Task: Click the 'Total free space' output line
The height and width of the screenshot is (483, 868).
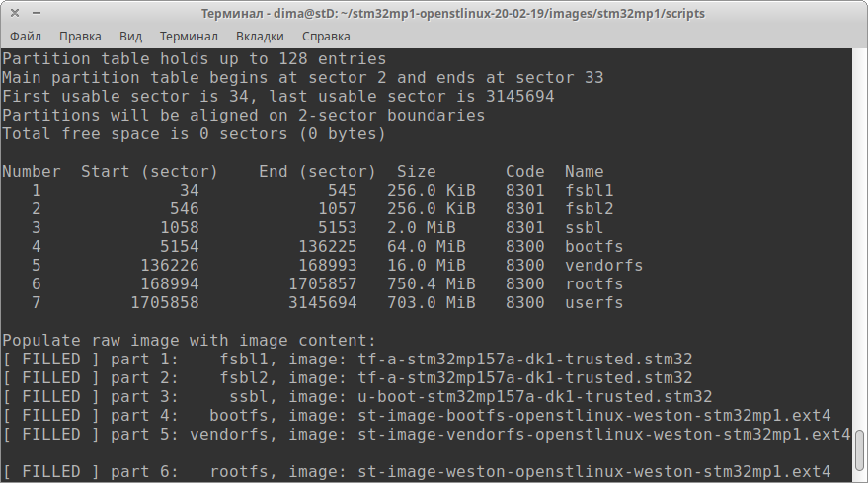Action: 194,134
